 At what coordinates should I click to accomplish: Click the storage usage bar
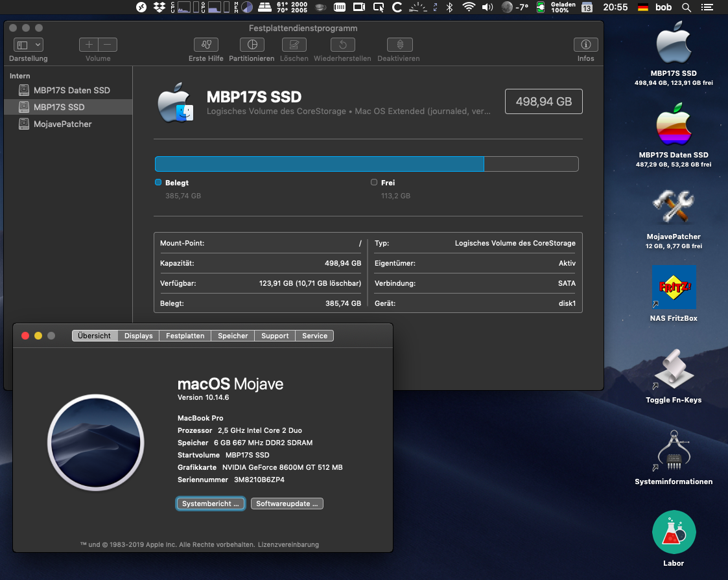coord(367,164)
